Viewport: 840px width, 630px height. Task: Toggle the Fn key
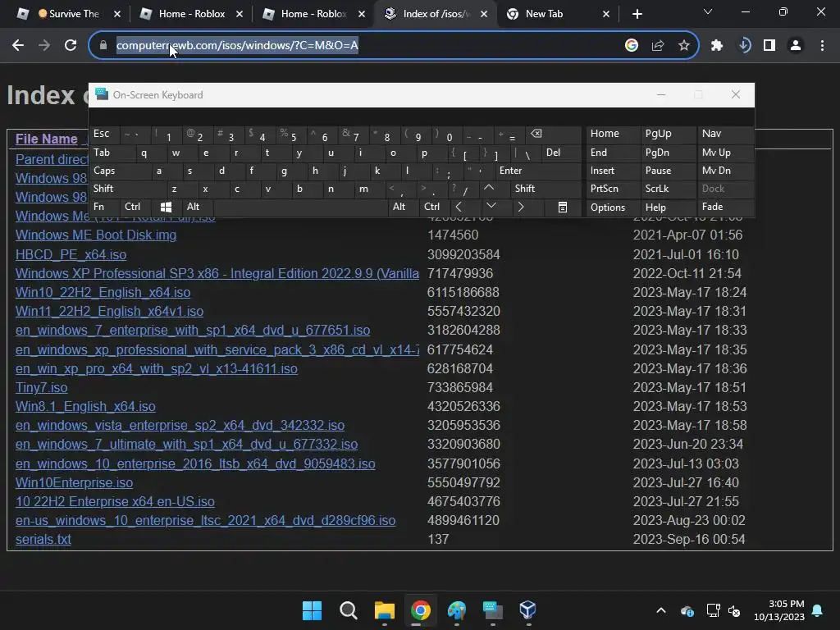click(x=104, y=208)
